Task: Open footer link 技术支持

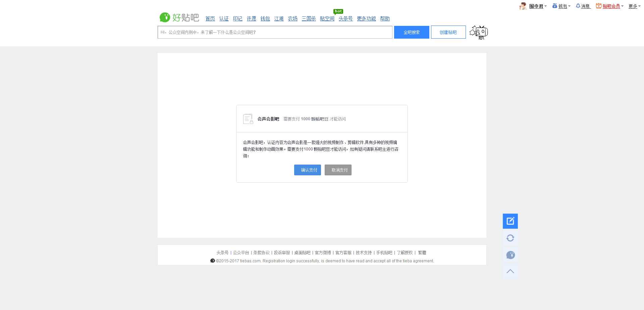Action: pos(364,253)
